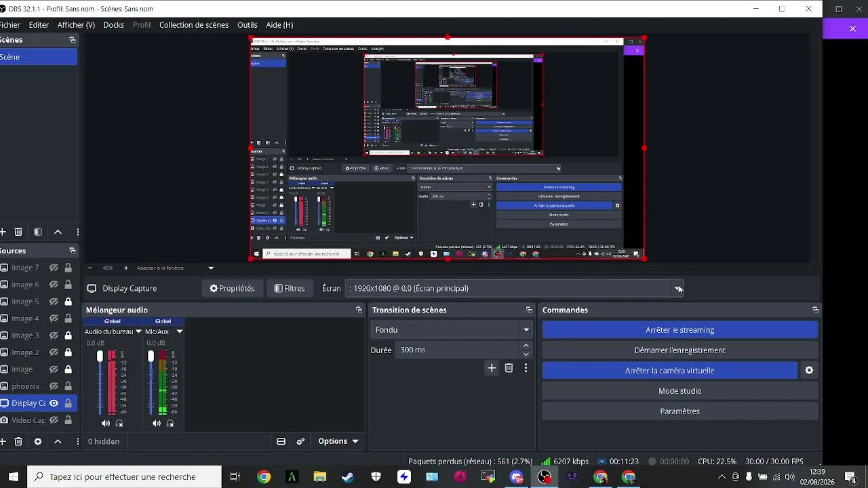This screenshot has height=488, width=868.
Task: Zoom in the preview with the plus icon
Action: [x=125, y=268]
